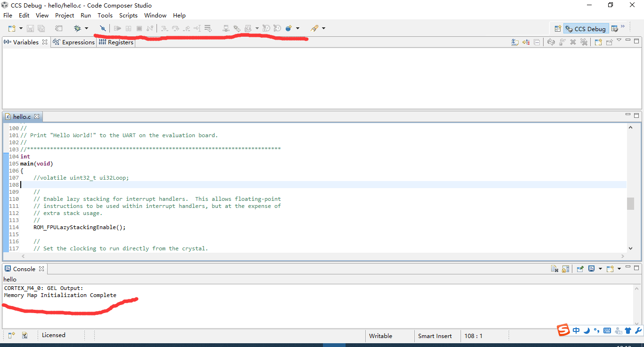Click the Display Selected Console monitor icon
The image size is (644, 347).
point(591,269)
